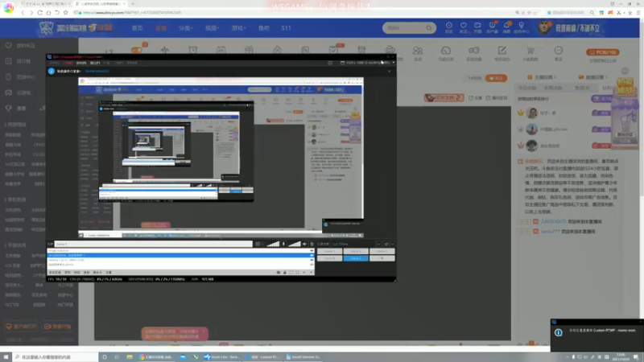Open the S11 nav item
Image resolution: width=644 pixels, height=362 pixels.
[287, 28]
